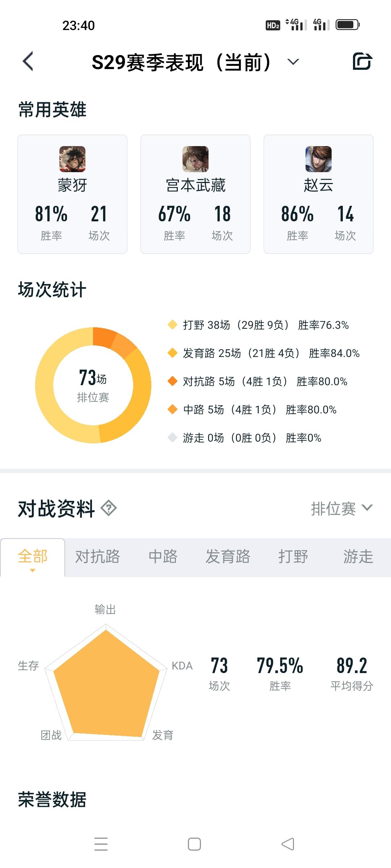Tap the Android back triangle icon
This screenshot has width=391, height=868.
pyautogui.click(x=288, y=844)
